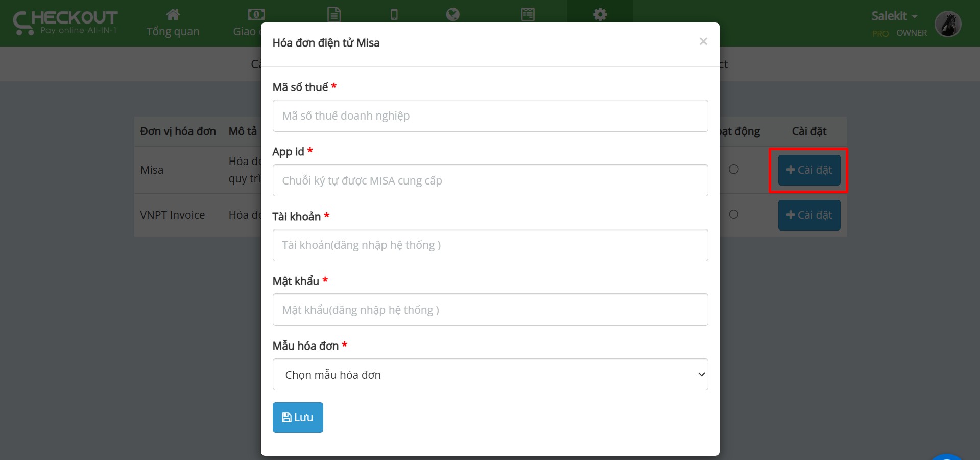980x460 pixels.
Task: Click the mobile phone navbar icon
Action: 394,14
